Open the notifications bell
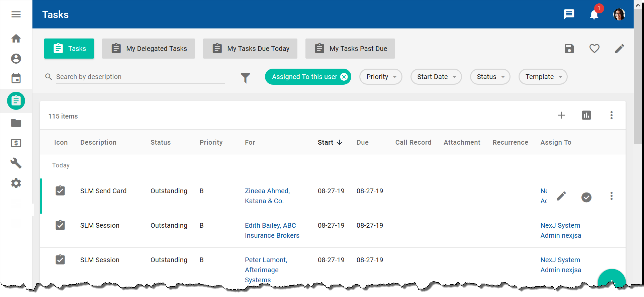Image resolution: width=644 pixels, height=297 pixels. point(594,15)
